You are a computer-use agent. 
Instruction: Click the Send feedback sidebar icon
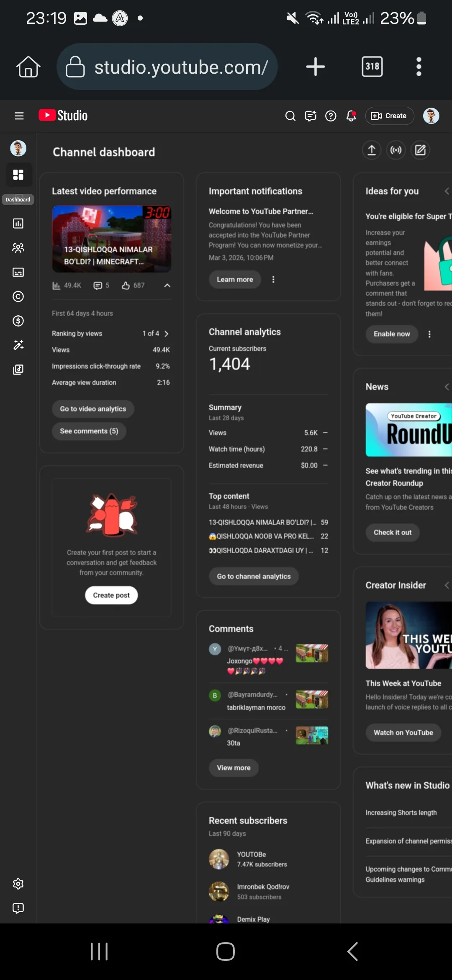point(18,908)
